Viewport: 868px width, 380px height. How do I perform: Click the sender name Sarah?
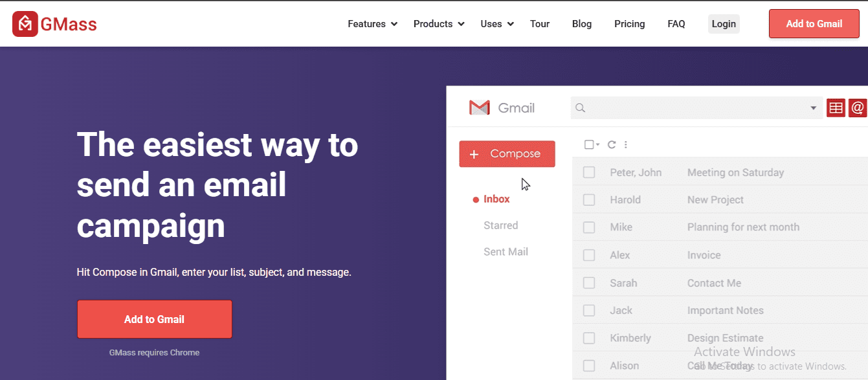click(623, 283)
